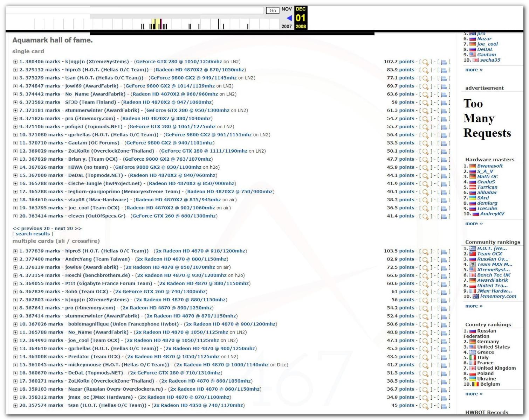Click the screenshot icon for hipro5 Radeon HD 4870X2 entry

[x=444, y=70]
